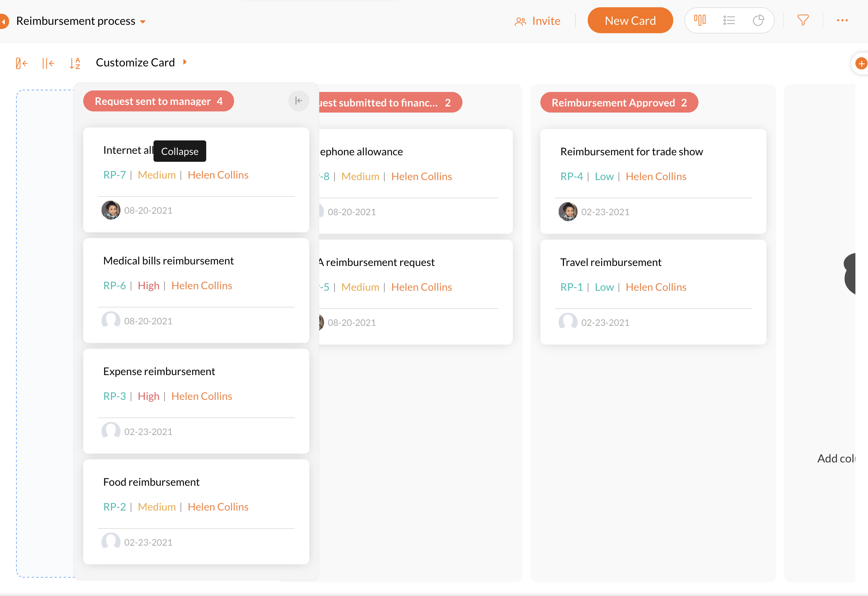Screen dimensions: 868x596
Task: Select the Reimbursement Approved column header
Action: (619, 103)
